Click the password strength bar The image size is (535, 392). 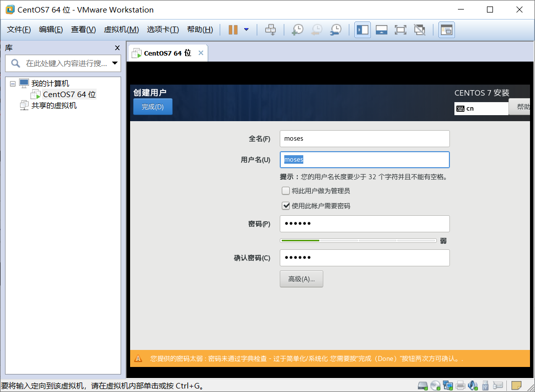(x=358, y=241)
